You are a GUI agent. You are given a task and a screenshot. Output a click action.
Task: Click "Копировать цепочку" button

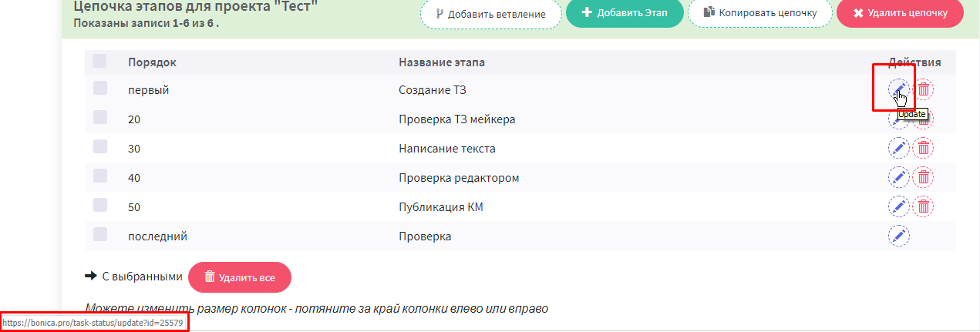759,13
